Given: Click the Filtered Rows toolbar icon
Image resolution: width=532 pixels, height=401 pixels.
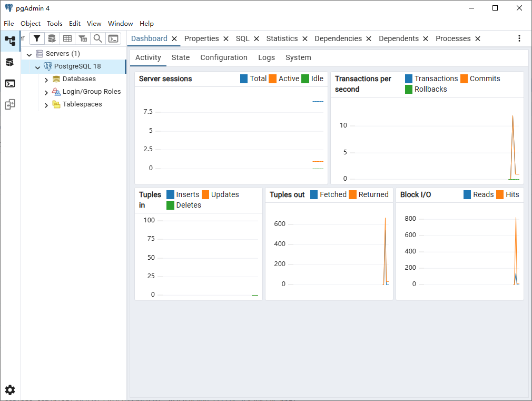Looking at the screenshot, I should coord(83,38).
